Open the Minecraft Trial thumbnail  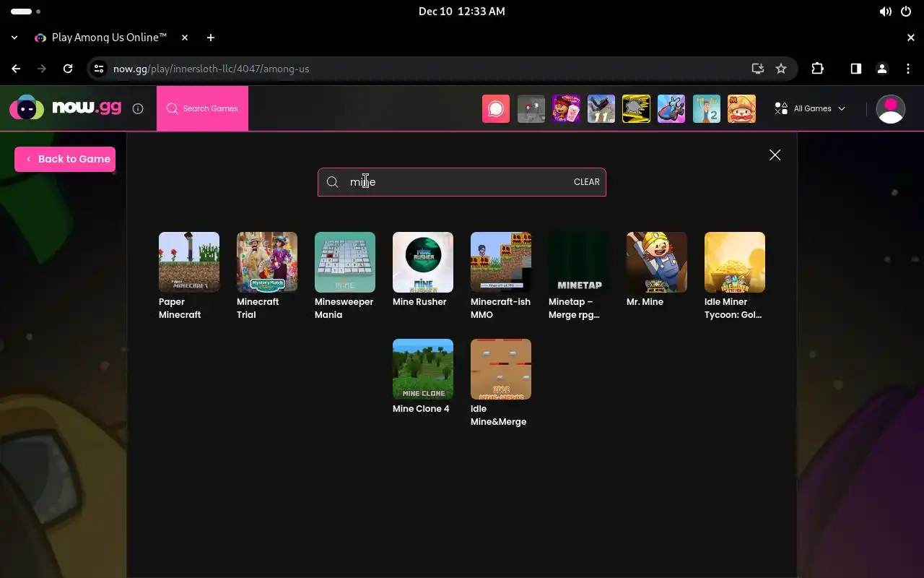pyautogui.click(x=267, y=262)
